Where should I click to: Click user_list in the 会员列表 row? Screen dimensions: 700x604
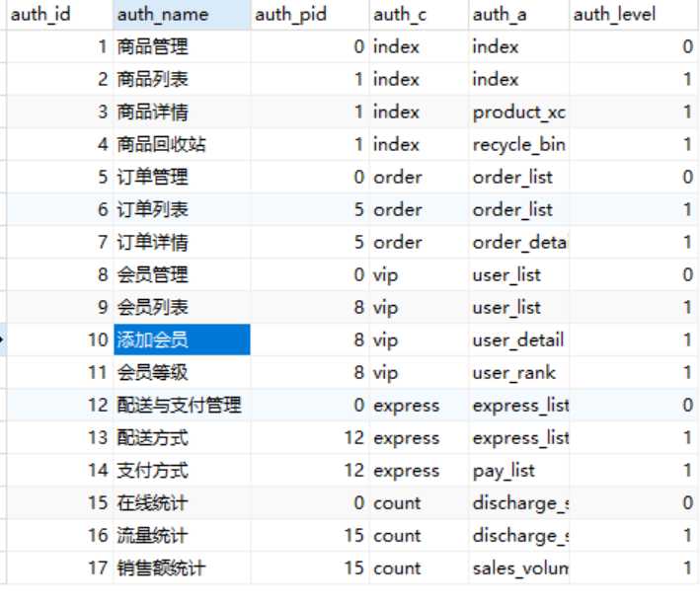(x=506, y=308)
